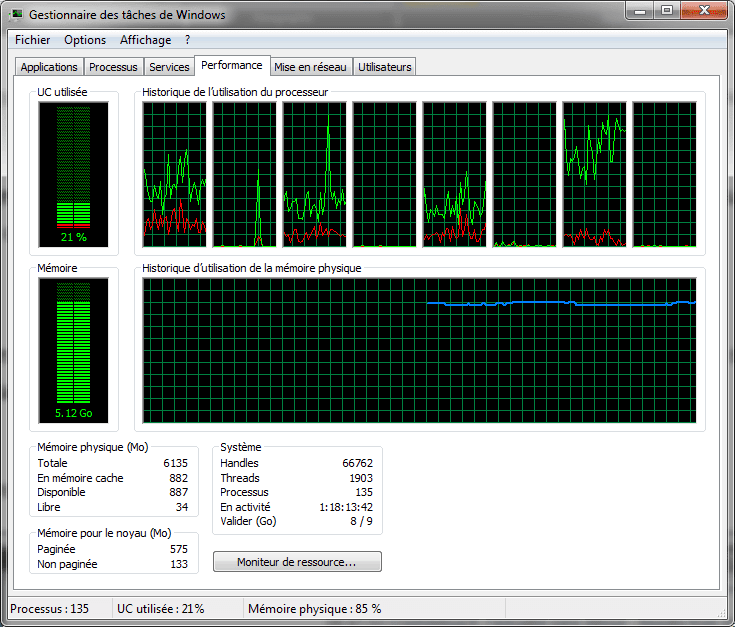The width and height of the screenshot is (735, 627).
Task: Click the Handles value 66762
Action: point(358,463)
